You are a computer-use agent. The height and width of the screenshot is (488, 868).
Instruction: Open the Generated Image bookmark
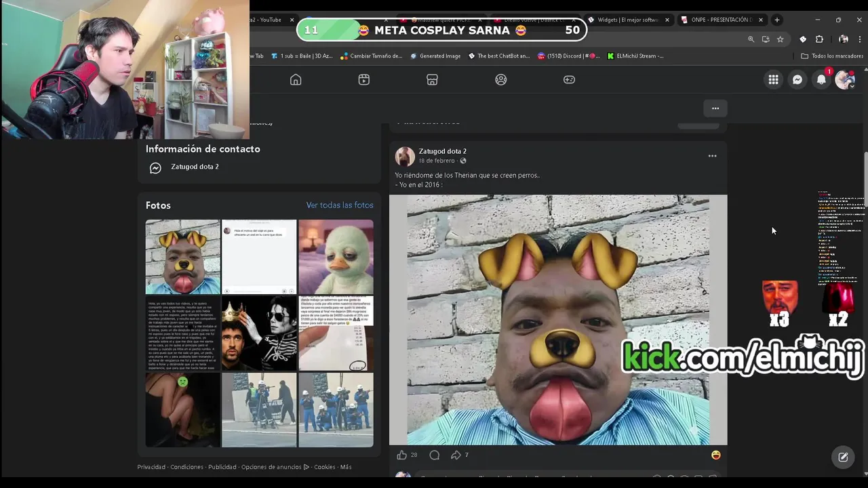click(435, 56)
